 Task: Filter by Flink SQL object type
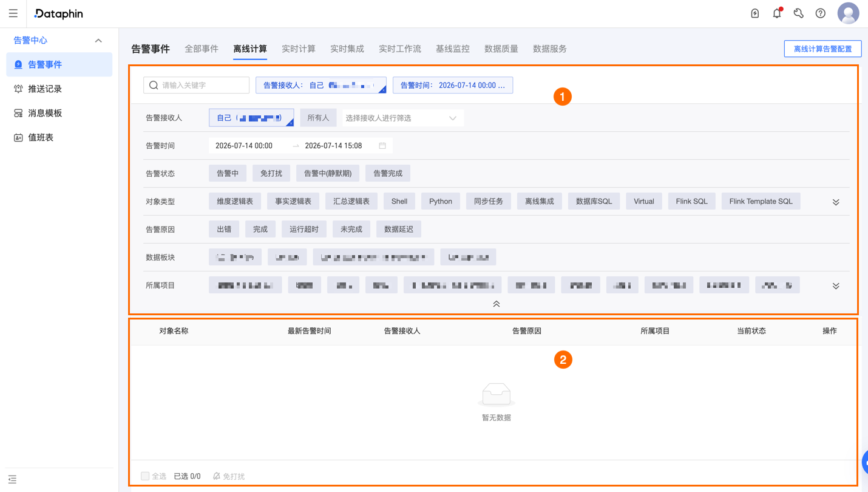(x=692, y=202)
